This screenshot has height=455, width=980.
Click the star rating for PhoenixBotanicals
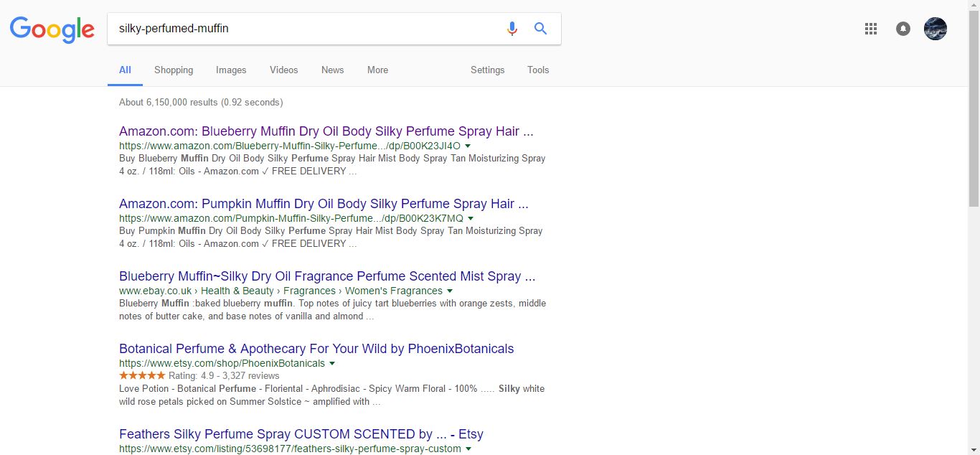tap(142, 376)
